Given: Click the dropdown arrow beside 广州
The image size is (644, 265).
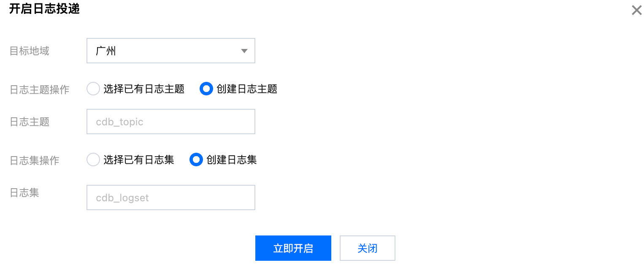Looking at the screenshot, I should tap(244, 51).
